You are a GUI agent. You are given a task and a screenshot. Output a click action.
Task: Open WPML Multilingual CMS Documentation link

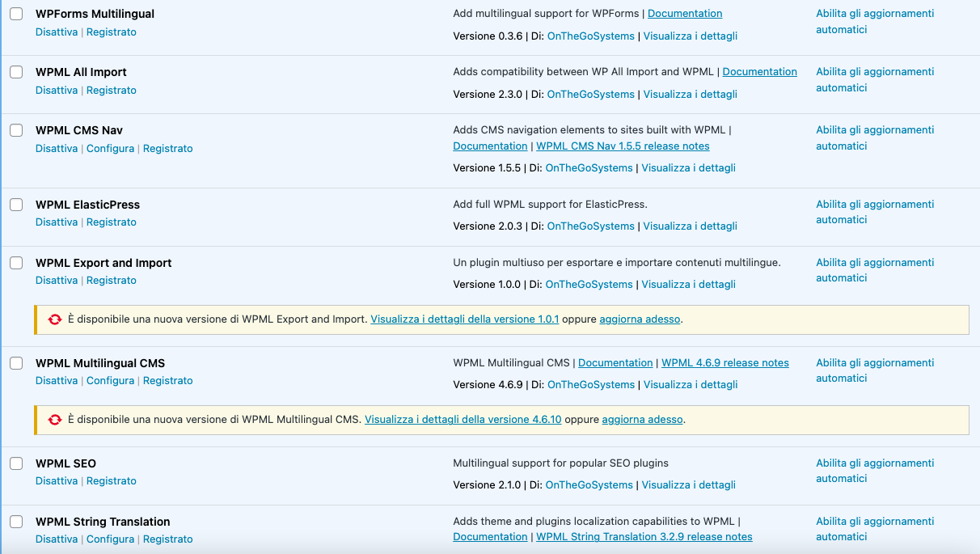click(615, 363)
